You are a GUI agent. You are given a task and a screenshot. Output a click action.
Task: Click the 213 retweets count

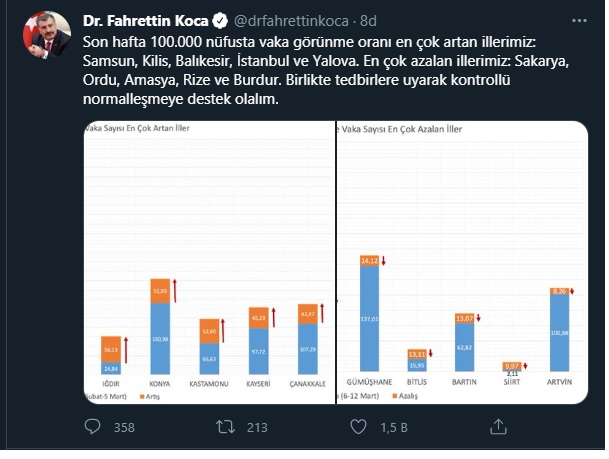point(257,428)
